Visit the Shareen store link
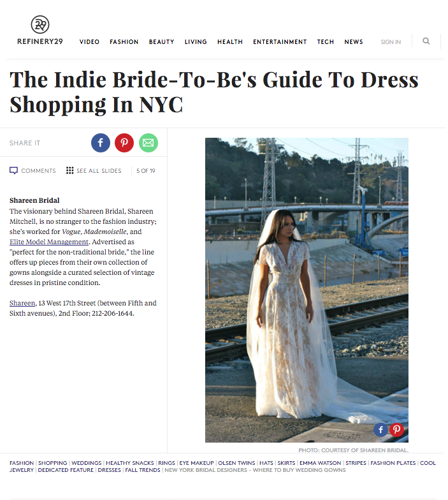The height and width of the screenshot is (500, 448). 22,303
